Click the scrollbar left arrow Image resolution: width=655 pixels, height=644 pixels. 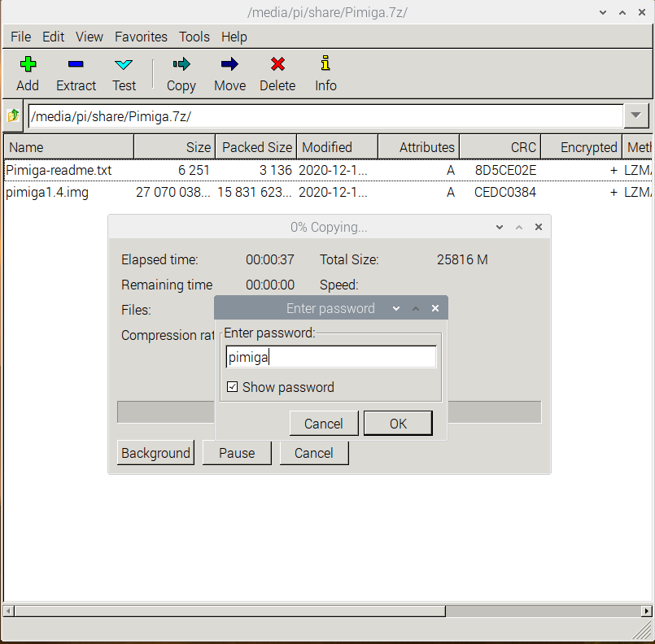coord(8,611)
